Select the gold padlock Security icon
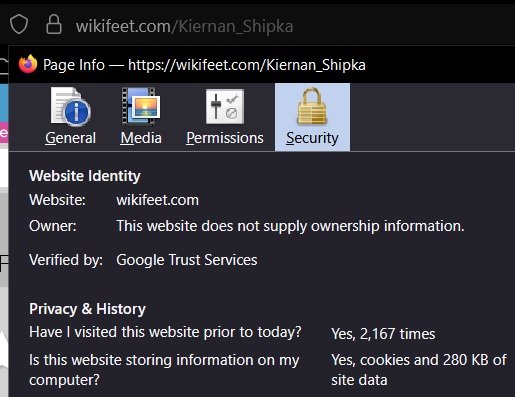This screenshot has width=515, height=397. pos(312,106)
